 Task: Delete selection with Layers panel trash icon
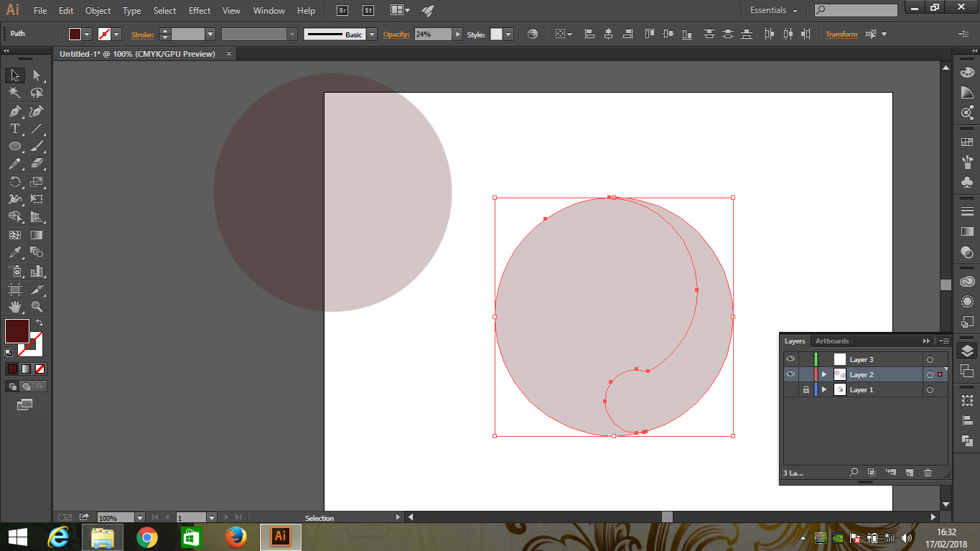pyautogui.click(x=928, y=473)
